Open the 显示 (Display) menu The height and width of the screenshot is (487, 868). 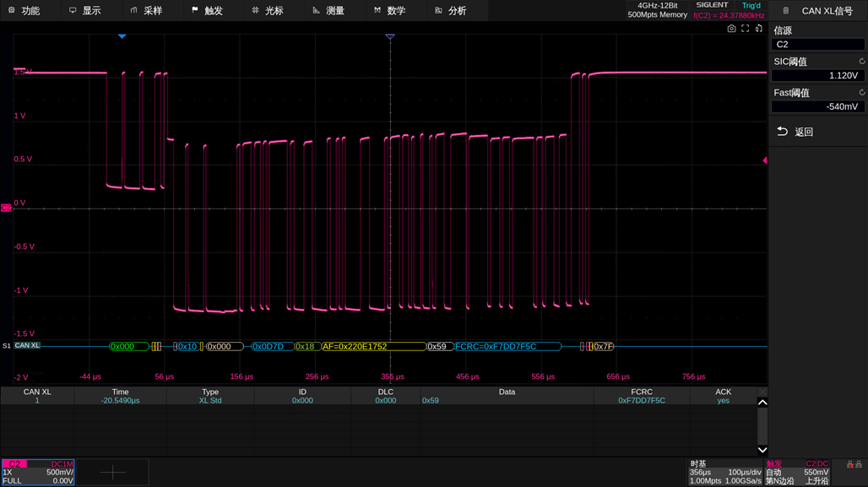pos(85,10)
